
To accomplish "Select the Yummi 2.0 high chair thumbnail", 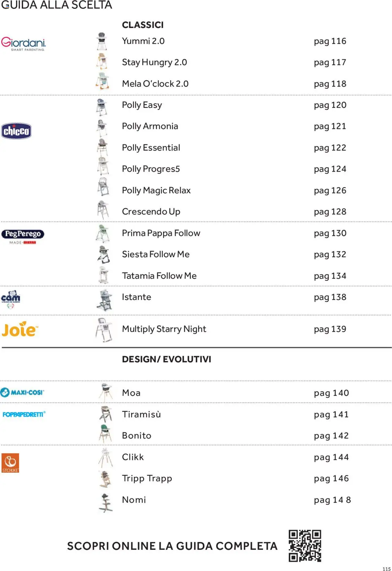I will 102,41.
